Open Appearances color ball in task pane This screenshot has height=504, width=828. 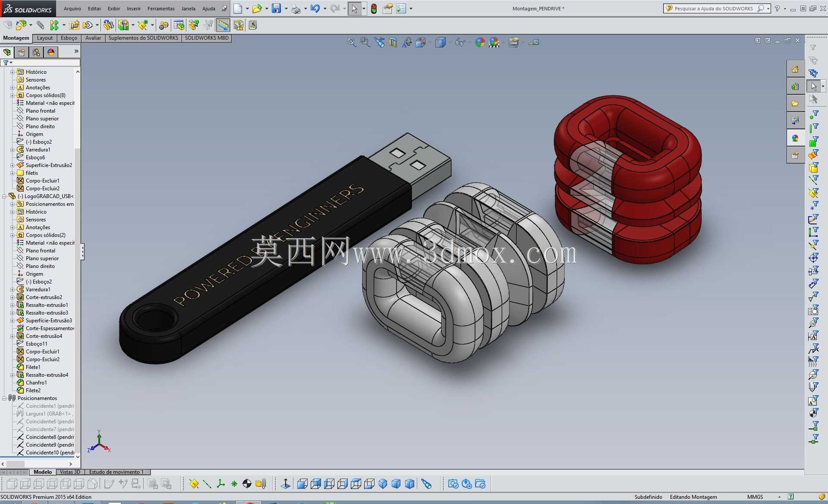795,138
